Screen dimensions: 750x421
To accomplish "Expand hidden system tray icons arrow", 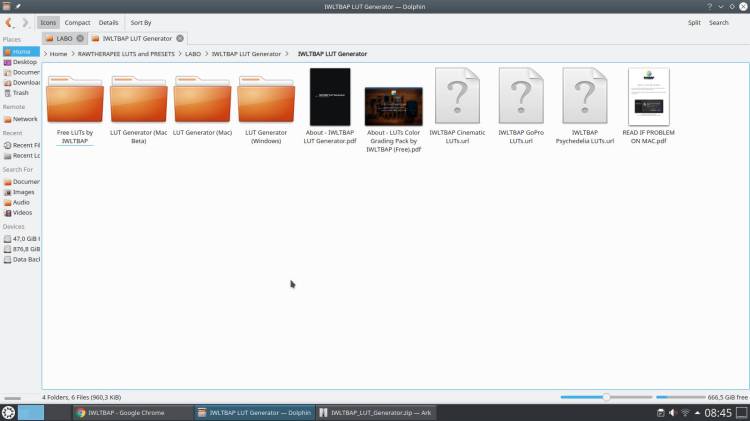I will pyautogui.click(x=697, y=413).
